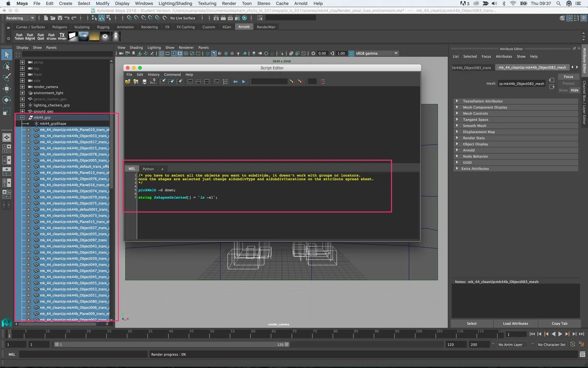This screenshot has height=368, width=588.
Task: Click the Focus button in Attribute Editor
Action: pos(568,77)
